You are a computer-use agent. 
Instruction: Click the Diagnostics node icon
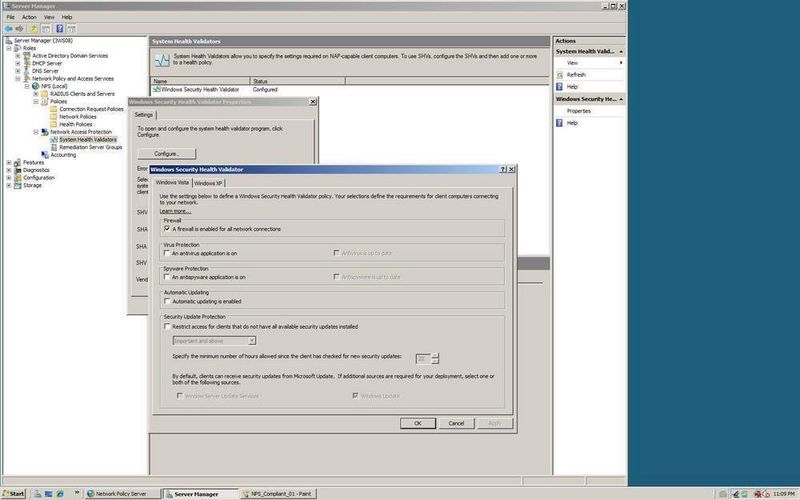(x=18, y=170)
